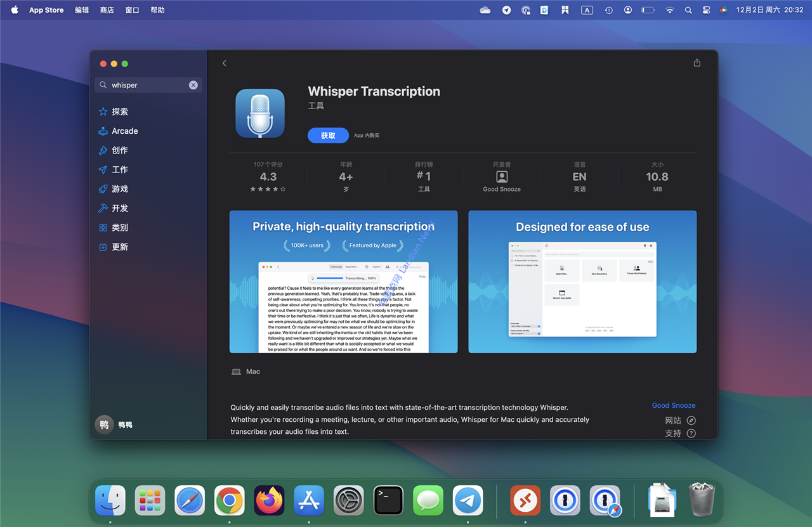The width and height of the screenshot is (812, 527).
Task: Click the Good Snooze developer link
Action: 674,405
